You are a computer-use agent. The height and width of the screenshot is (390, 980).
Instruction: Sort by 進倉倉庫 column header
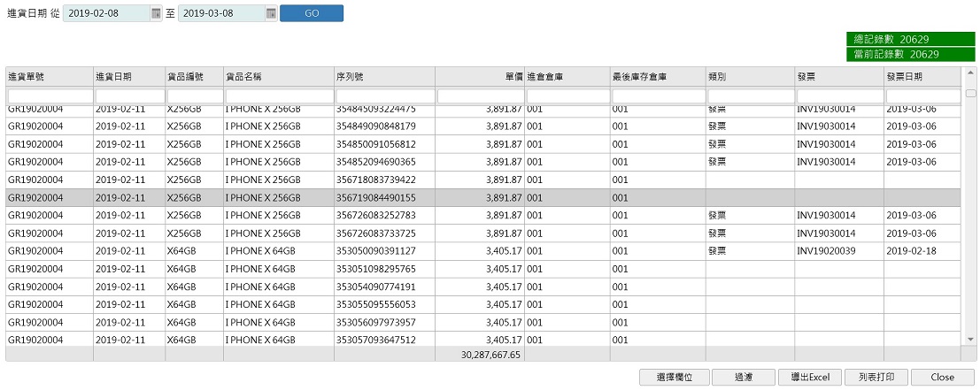(x=567, y=77)
